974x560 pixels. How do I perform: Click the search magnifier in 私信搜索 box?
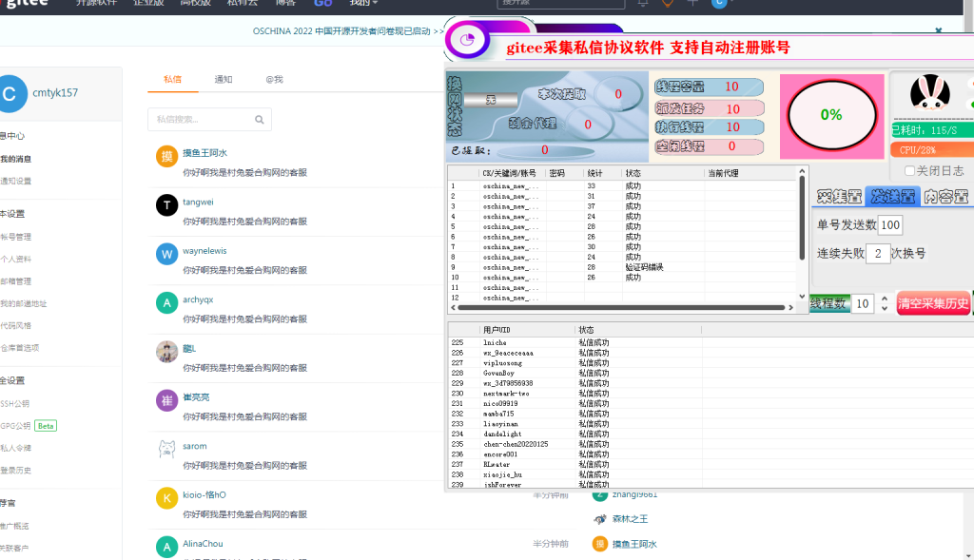pos(260,120)
